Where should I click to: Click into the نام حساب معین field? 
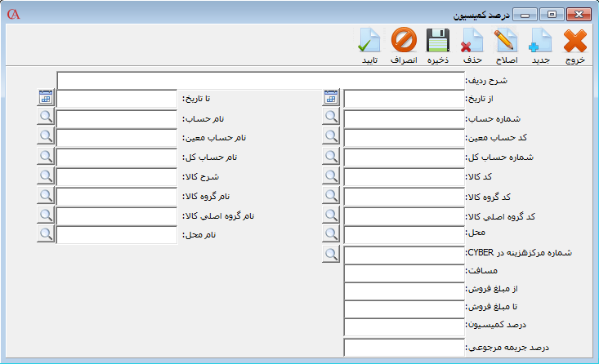point(118,137)
